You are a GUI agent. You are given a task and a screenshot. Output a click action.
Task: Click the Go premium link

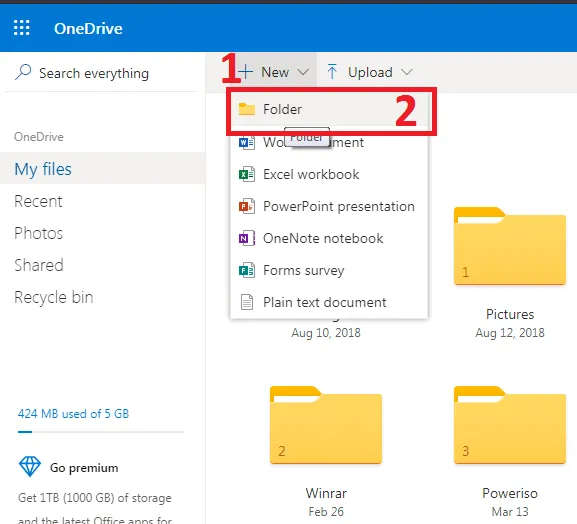(84, 468)
